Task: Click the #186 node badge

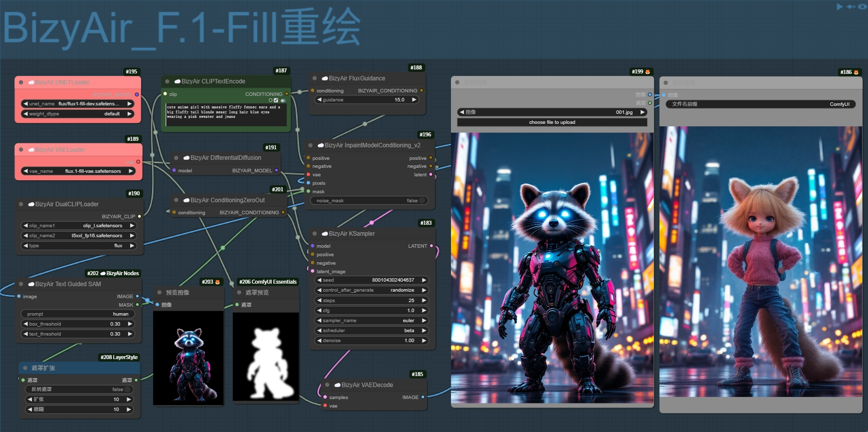Action: (x=850, y=72)
